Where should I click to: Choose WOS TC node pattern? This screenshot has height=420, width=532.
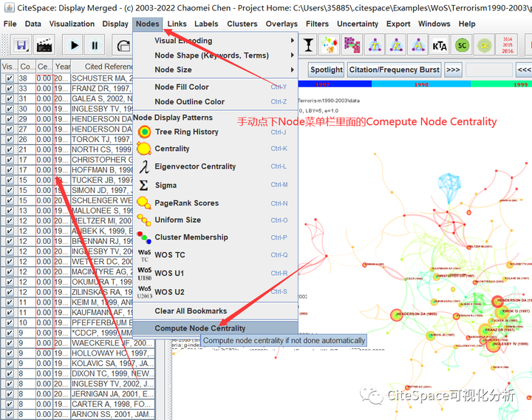click(x=216, y=255)
